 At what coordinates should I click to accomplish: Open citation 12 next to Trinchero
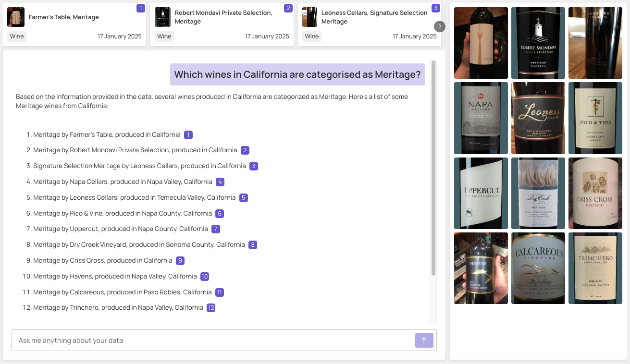[210, 307]
